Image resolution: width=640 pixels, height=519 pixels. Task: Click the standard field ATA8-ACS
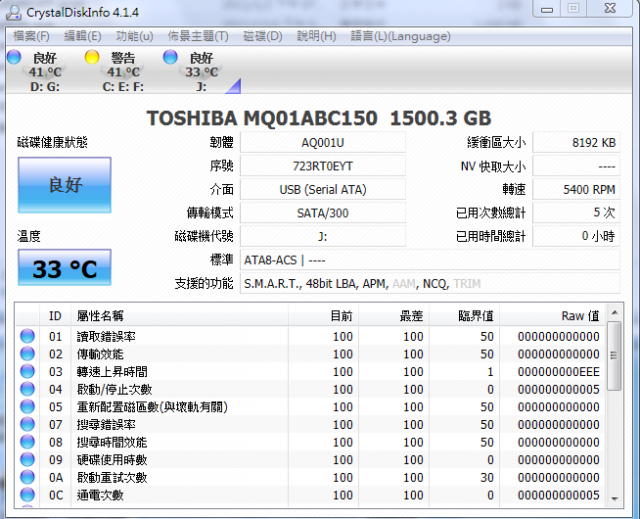point(430,260)
